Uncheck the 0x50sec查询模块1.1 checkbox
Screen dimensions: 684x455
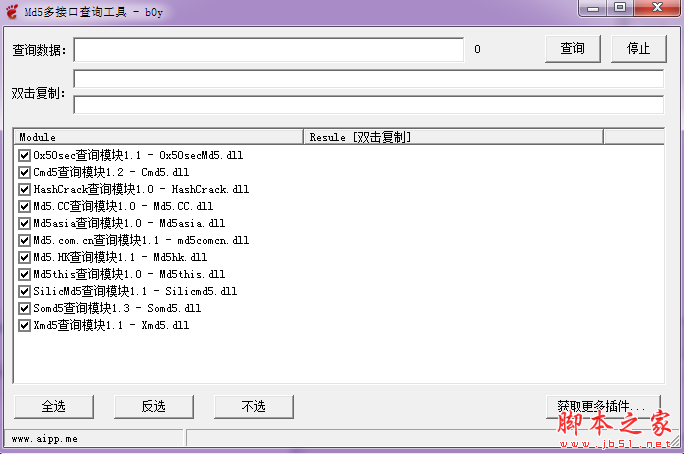24,155
